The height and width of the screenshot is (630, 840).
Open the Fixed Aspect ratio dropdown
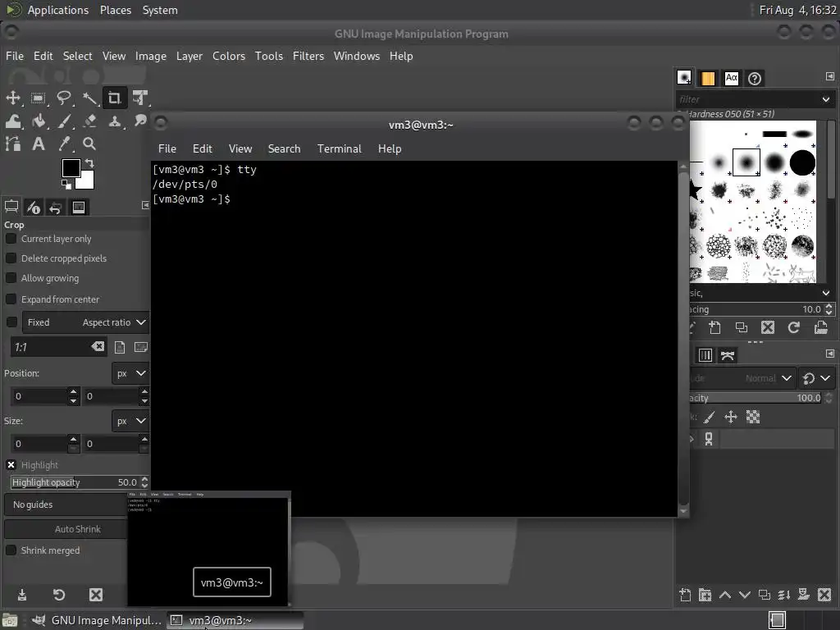[x=85, y=322]
